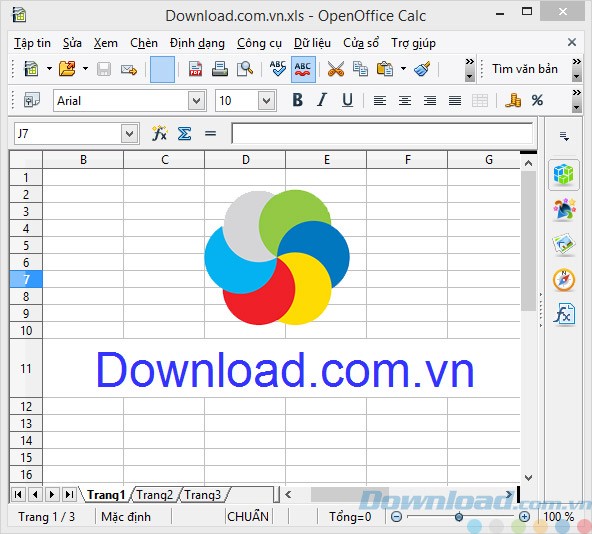This screenshot has height=534, width=592.
Task: Run the spelling check icon
Action: tap(278, 69)
